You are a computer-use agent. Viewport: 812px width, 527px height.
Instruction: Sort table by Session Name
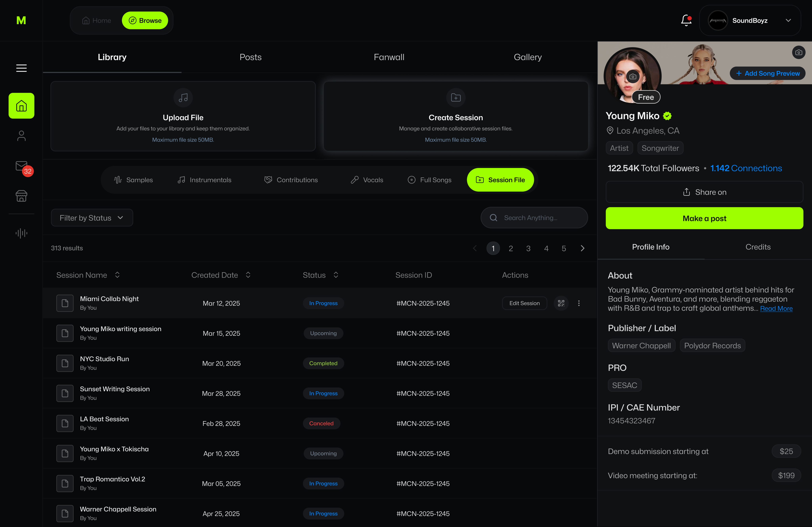click(x=117, y=275)
